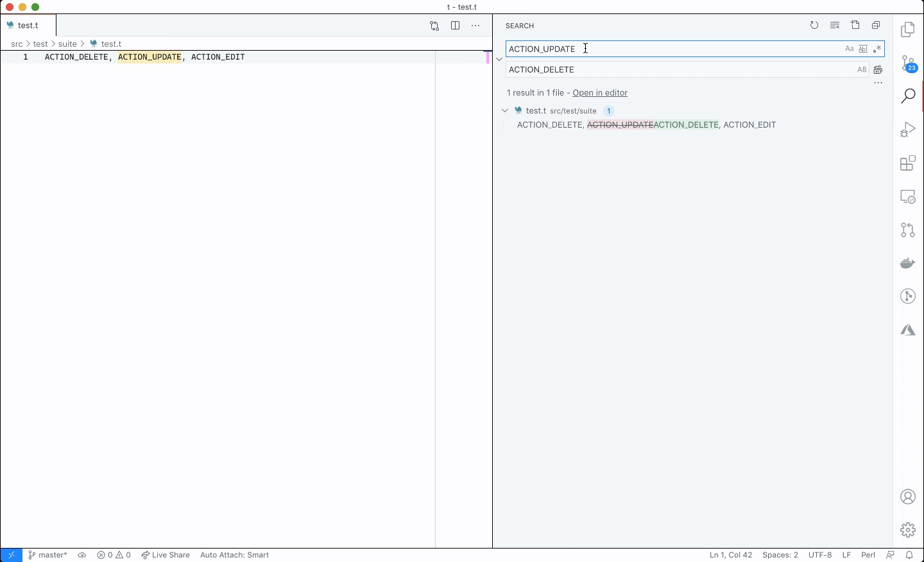The image size is (924, 562).
Task: Split the editor using the title bar icon
Action: (x=456, y=25)
